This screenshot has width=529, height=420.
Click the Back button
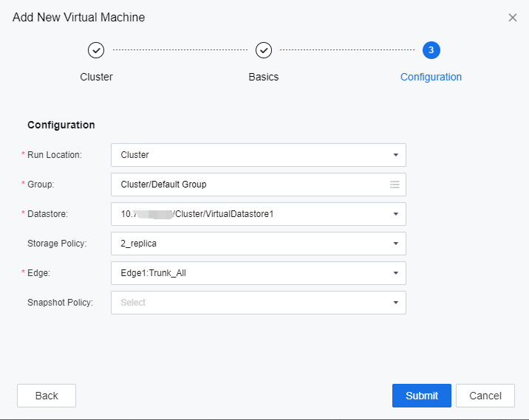(47, 396)
